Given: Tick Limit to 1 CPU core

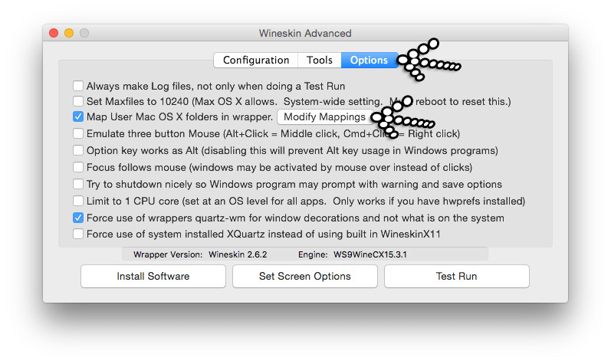Looking at the screenshot, I should pos(78,201).
